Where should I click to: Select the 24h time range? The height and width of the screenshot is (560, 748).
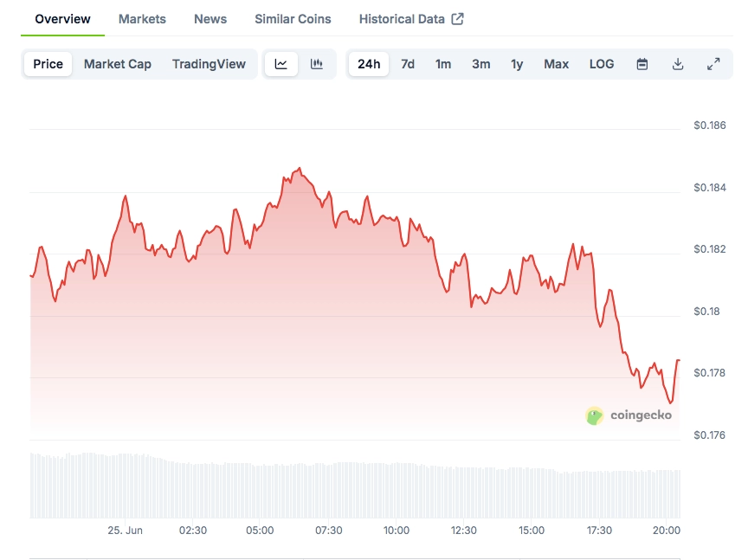click(x=369, y=64)
